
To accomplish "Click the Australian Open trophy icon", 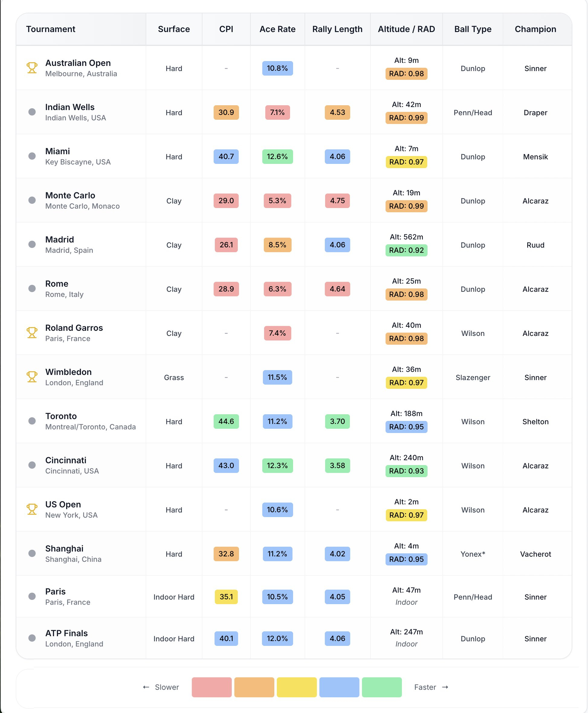I will [32, 68].
